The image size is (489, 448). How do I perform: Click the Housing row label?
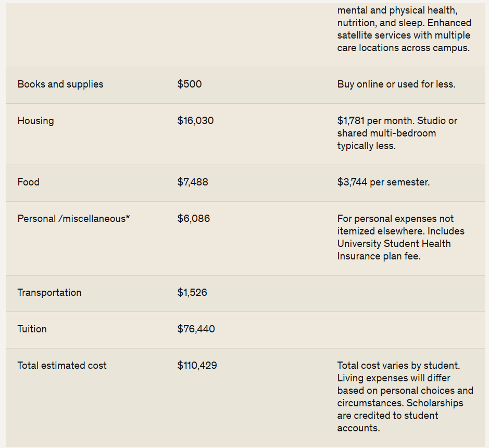click(x=35, y=121)
